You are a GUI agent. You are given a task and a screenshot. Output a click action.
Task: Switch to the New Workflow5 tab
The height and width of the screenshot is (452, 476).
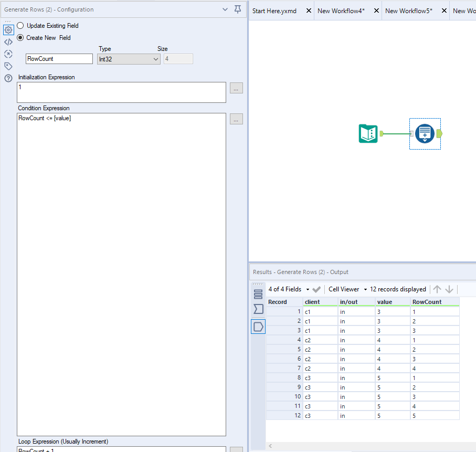pyautogui.click(x=408, y=10)
